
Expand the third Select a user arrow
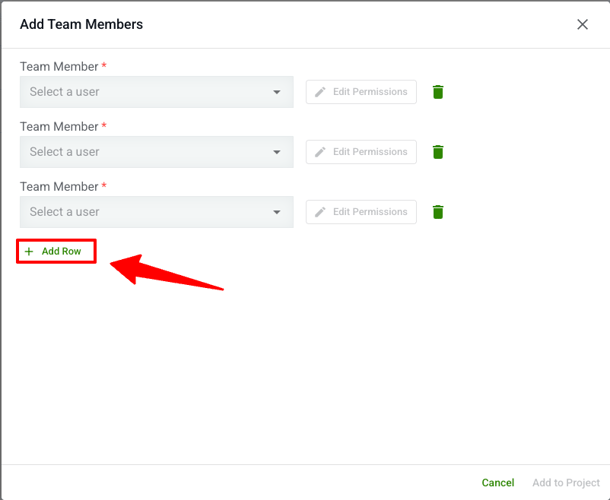(277, 212)
